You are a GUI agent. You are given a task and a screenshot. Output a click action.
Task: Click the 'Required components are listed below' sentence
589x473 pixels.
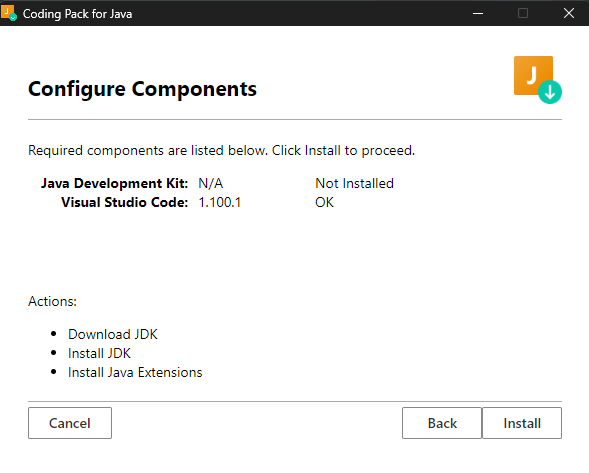point(222,150)
